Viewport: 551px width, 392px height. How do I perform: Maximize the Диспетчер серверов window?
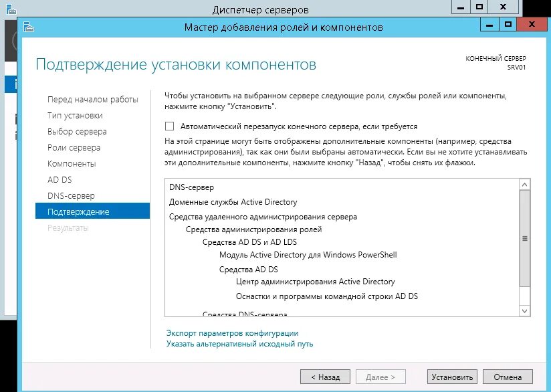click(x=479, y=7)
